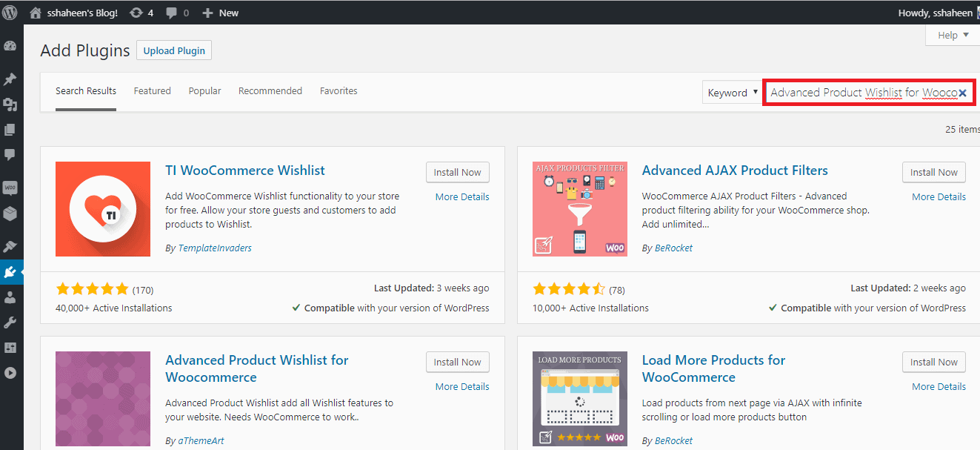Click the TI WooCommerce Wishlist heart thumbnail
The image size is (980, 450).
point(103,209)
